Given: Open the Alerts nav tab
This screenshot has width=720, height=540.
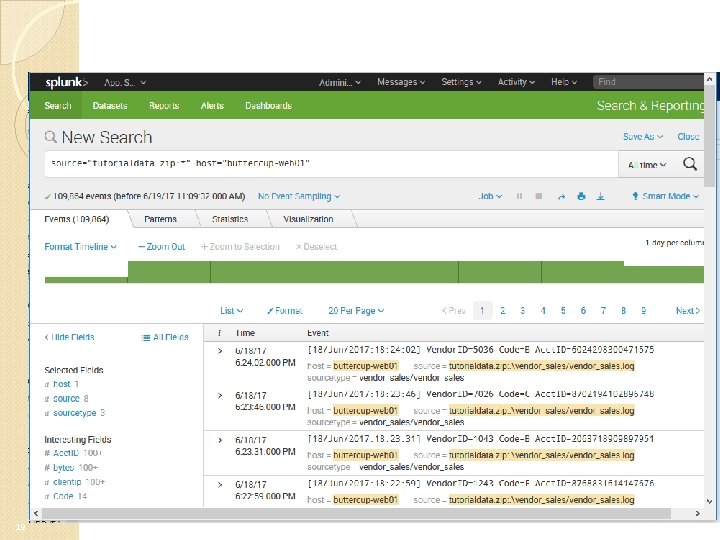Looking at the screenshot, I should point(212,106).
